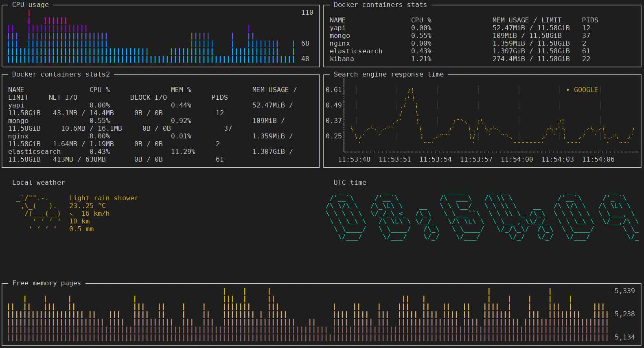Click the "16 km/h" wind speed reading
Screen dimensions: 644x348
click(96, 213)
